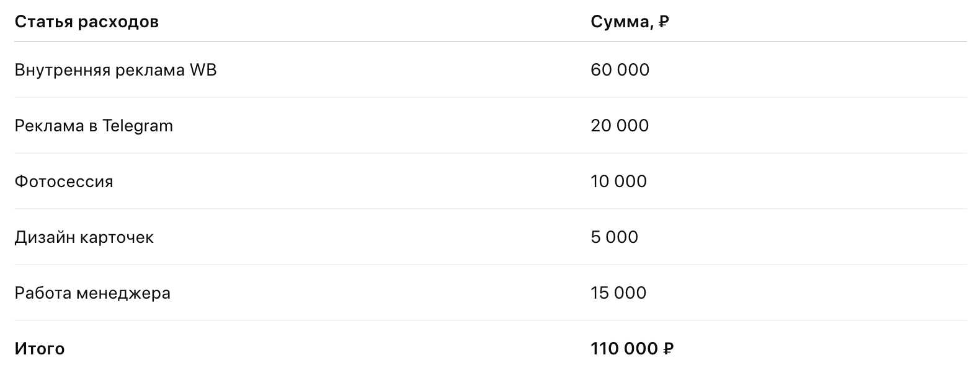Image resolution: width=980 pixels, height=373 pixels.
Task: Select the "Внутренняя реклама WB" row label
Action: (x=115, y=70)
